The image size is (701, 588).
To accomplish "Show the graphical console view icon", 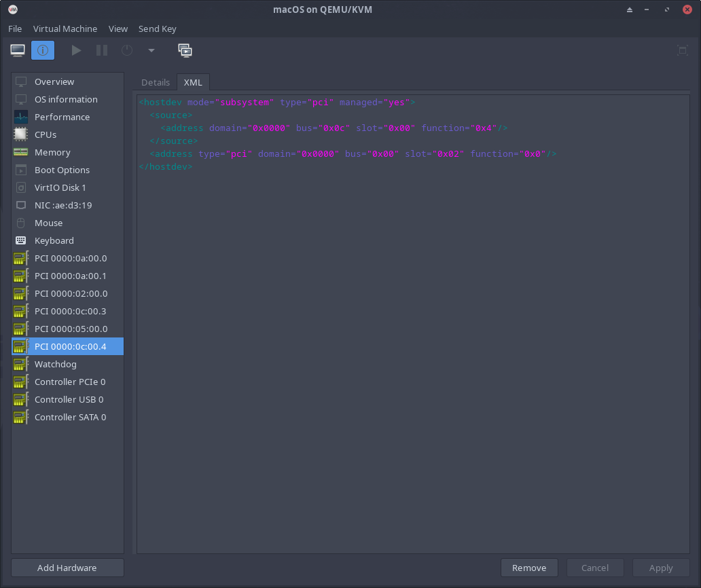I will [18, 50].
